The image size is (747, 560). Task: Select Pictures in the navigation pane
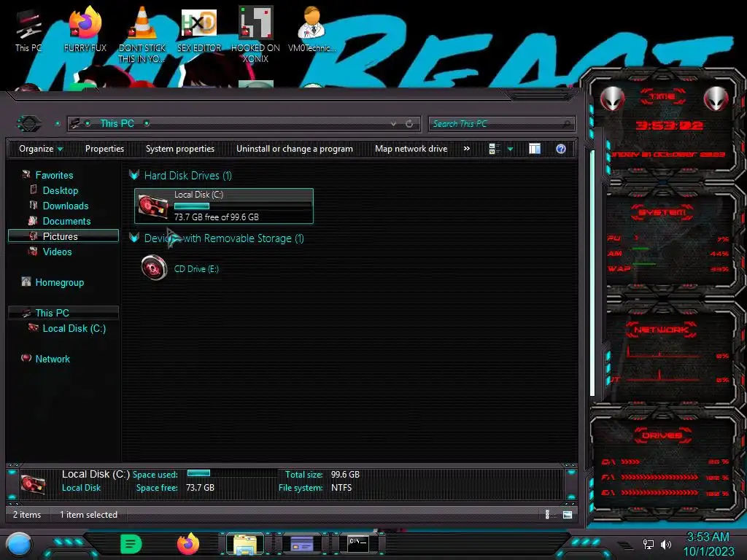pos(63,236)
